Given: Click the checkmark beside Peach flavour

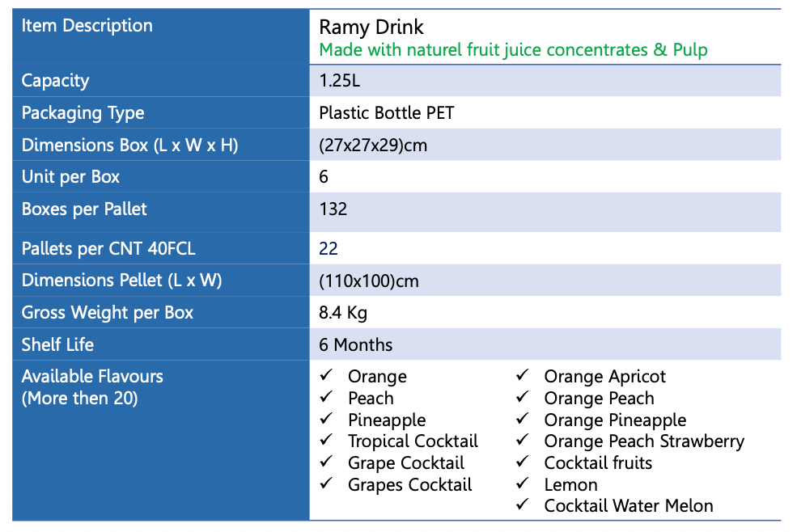Looking at the screenshot, I should coord(326,397).
